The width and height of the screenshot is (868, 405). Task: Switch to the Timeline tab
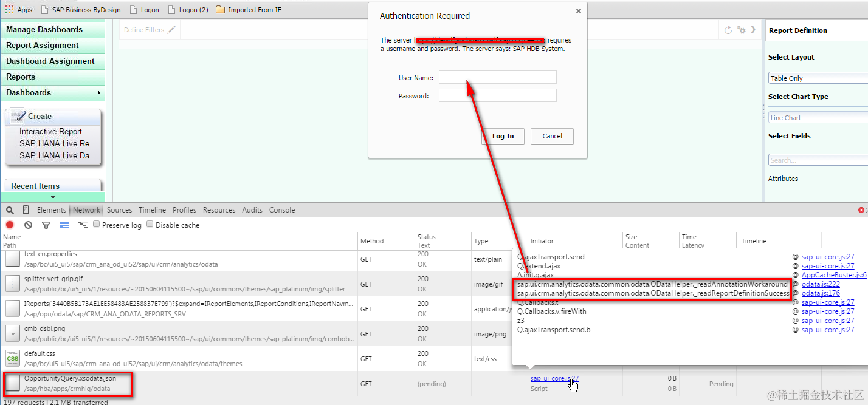(152, 210)
